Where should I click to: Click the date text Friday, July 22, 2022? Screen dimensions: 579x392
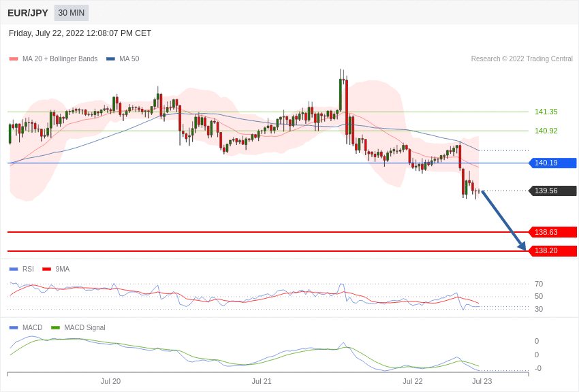click(46, 33)
